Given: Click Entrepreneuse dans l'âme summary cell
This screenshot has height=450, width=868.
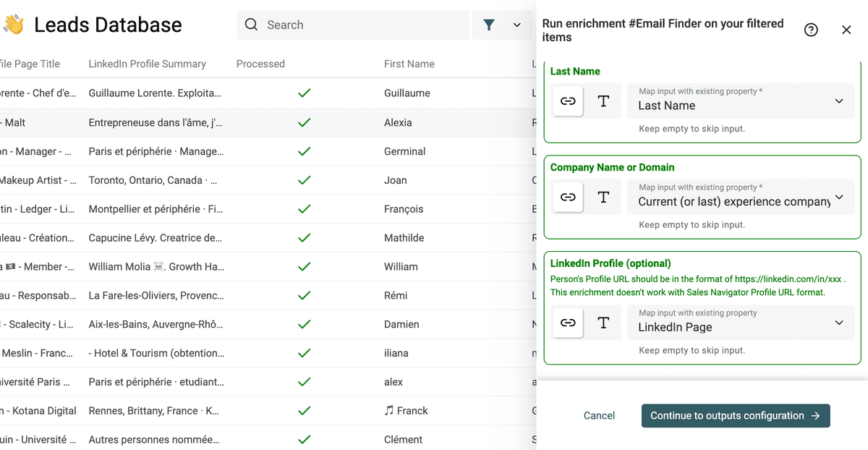Looking at the screenshot, I should [x=156, y=122].
